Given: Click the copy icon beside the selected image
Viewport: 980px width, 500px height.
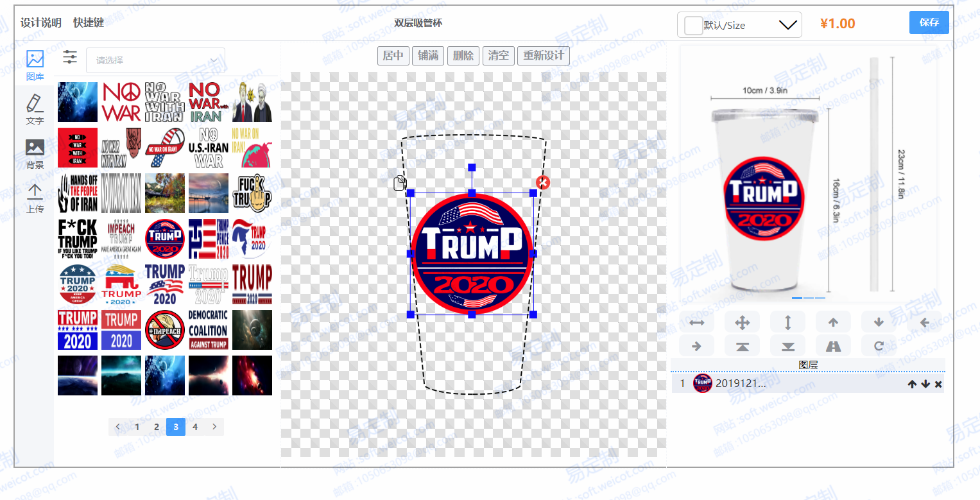Looking at the screenshot, I should pyautogui.click(x=400, y=183).
